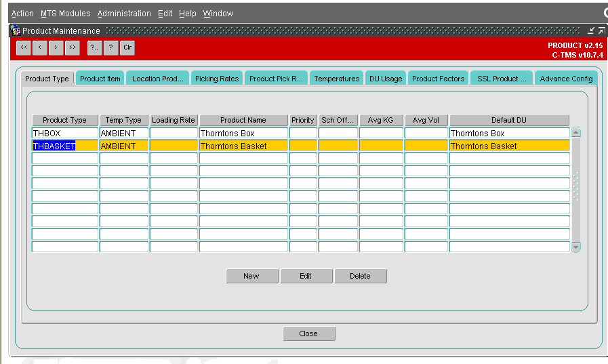Screen dimensions: 608x364
Task: Open the Edit menu
Action: pyautogui.click(x=165, y=14)
